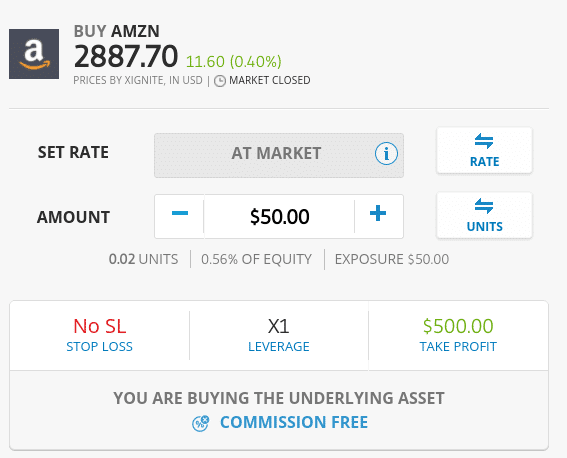Click the At Market rate field

279,155
